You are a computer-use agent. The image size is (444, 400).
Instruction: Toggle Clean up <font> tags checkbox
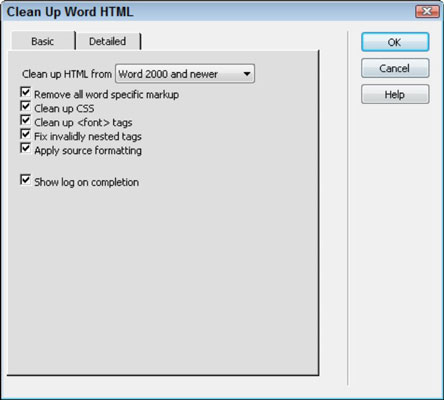coord(25,120)
